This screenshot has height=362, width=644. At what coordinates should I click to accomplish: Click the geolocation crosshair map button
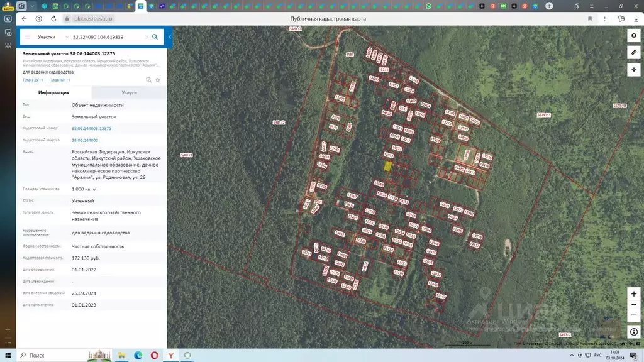633,69
